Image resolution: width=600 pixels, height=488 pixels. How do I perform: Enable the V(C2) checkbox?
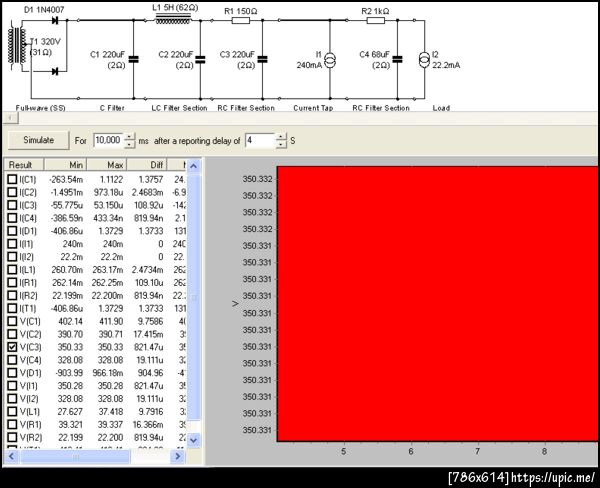point(13,334)
